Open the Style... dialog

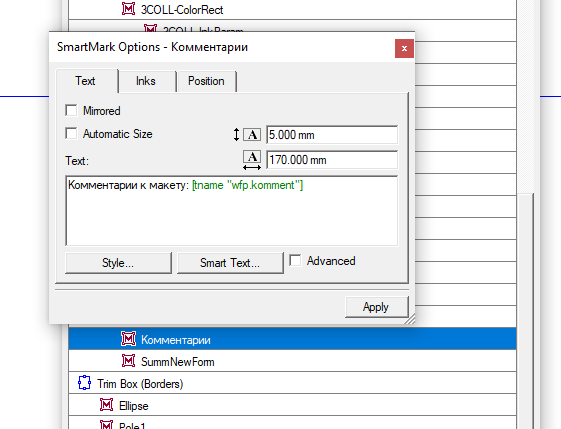pyautogui.click(x=118, y=263)
